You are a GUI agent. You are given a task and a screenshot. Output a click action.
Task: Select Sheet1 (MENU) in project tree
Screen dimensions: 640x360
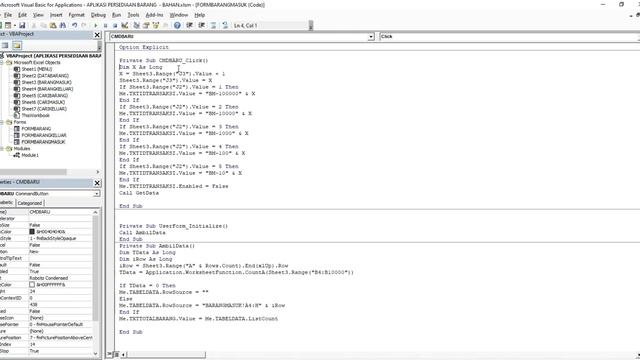(x=36, y=69)
